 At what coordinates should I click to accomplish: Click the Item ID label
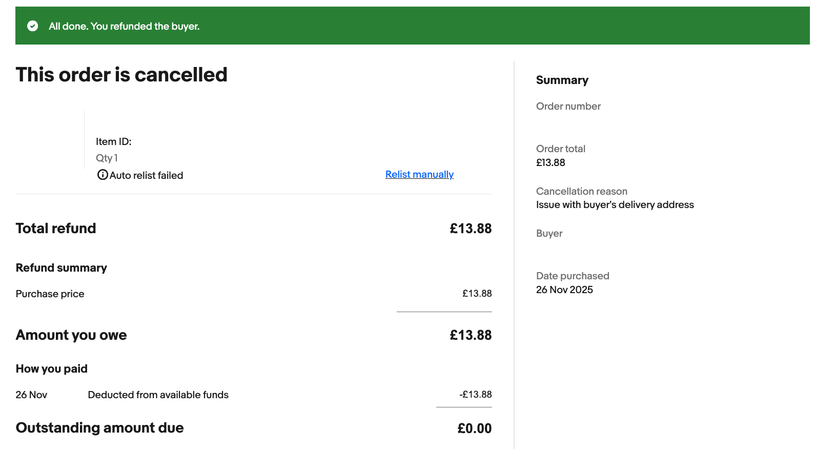pyautogui.click(x=113, y=142)
